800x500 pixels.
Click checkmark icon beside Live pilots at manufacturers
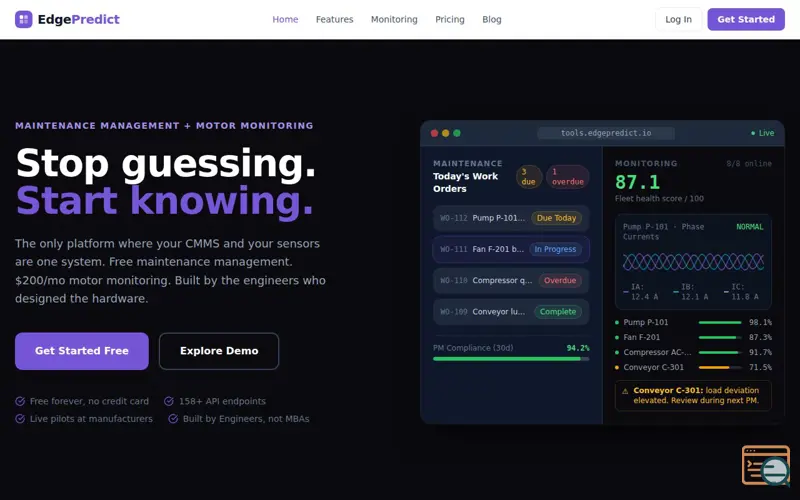click(x=20, y=419)
